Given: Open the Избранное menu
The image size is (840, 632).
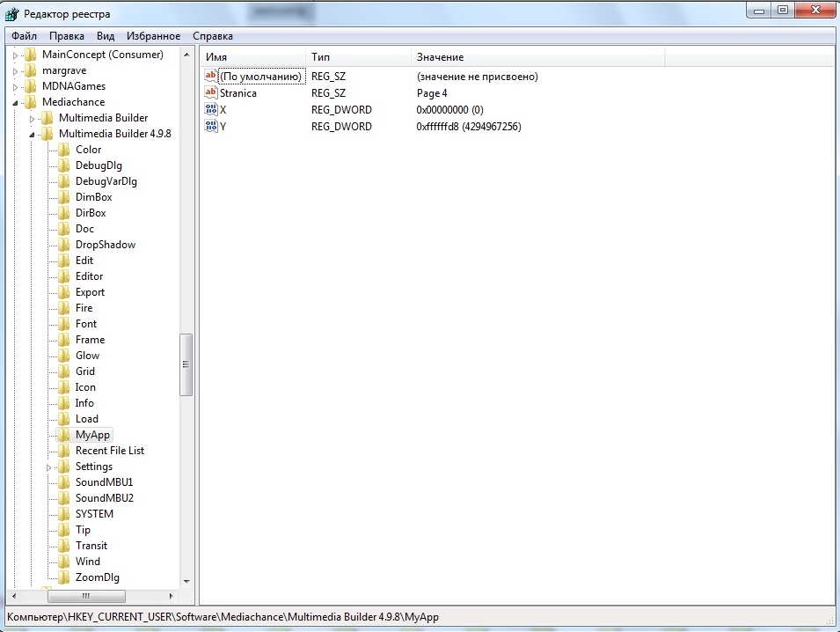Looking at the screenshot, I should coord(153,36).
